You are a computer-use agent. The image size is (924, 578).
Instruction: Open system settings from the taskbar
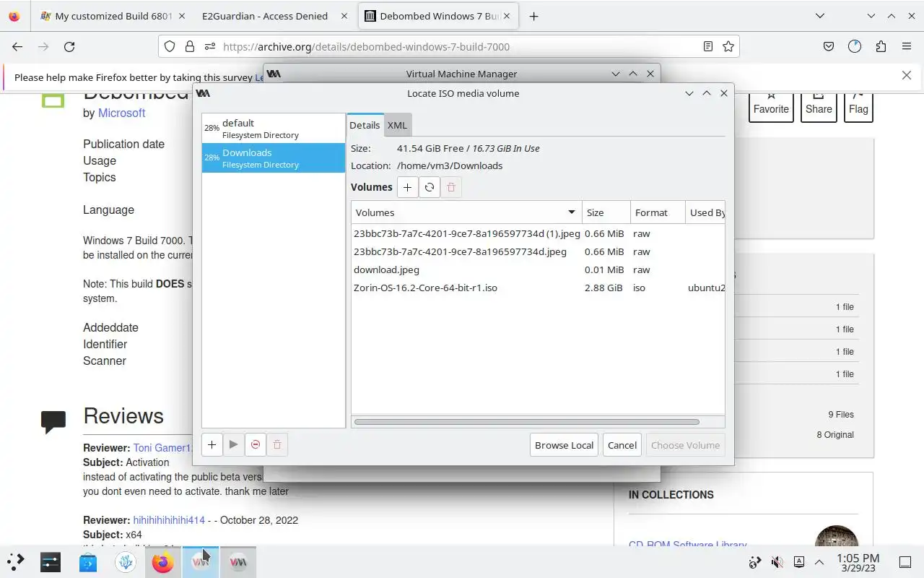pos(51,561)
